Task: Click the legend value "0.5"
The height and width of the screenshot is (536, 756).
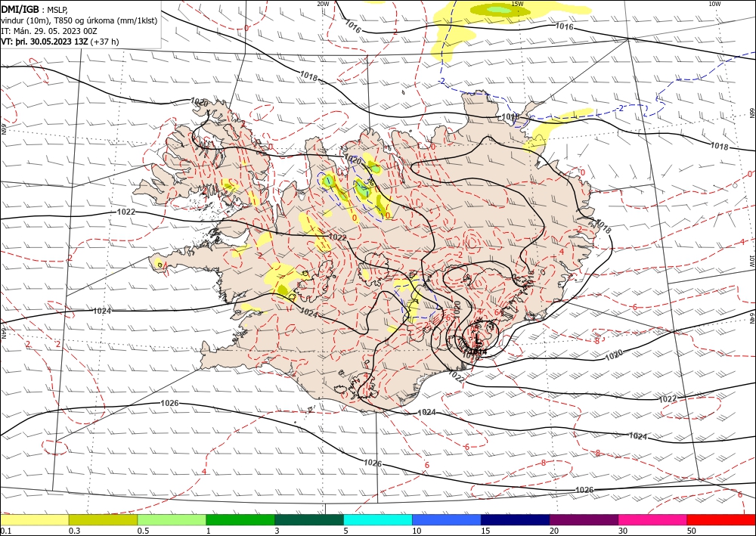Action: 143,531
